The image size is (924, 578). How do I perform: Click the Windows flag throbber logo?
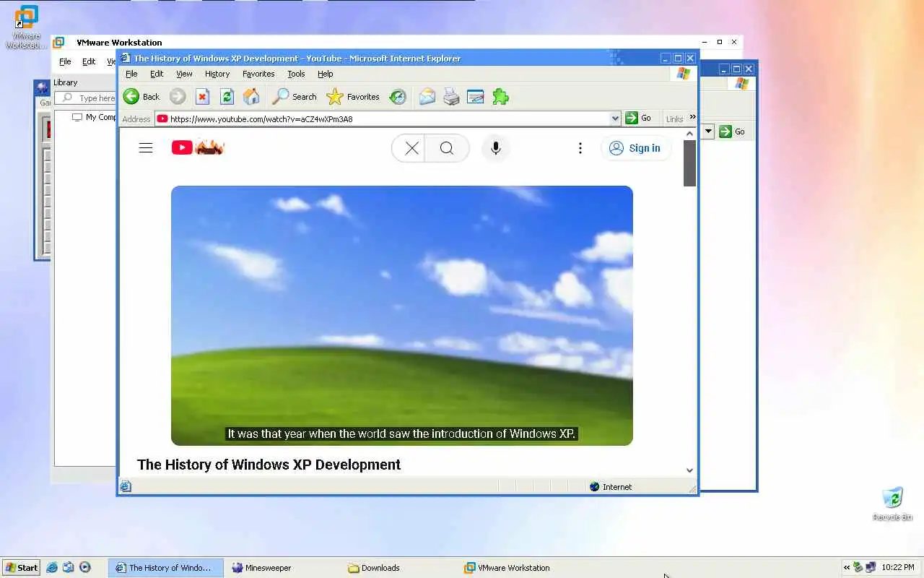tap(684, 74)
